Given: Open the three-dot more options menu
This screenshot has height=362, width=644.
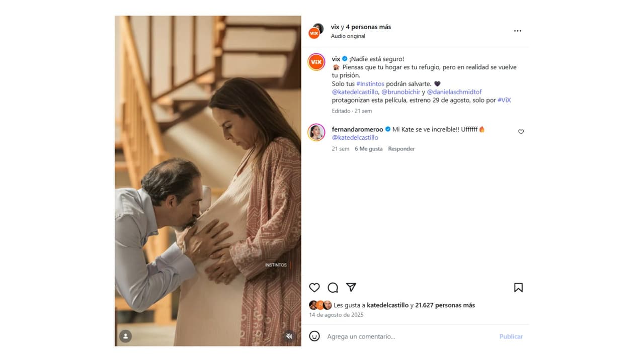Looking at the screenshot, I should [517, 31].
